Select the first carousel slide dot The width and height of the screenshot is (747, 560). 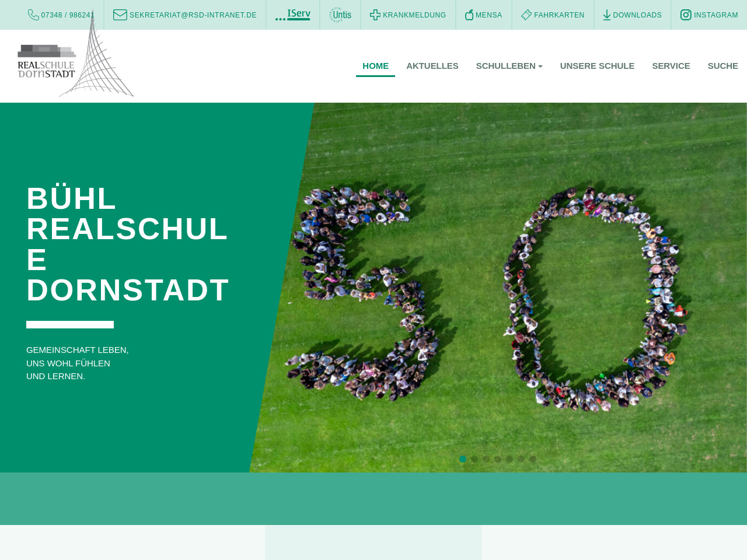pos(463,459)
